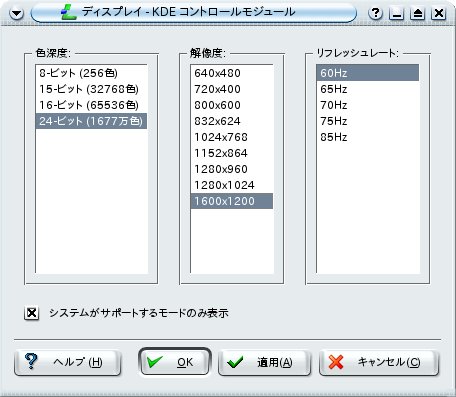Open help with the ヘルプ(H) button
The image size is (456, 397).
(67, 362)
